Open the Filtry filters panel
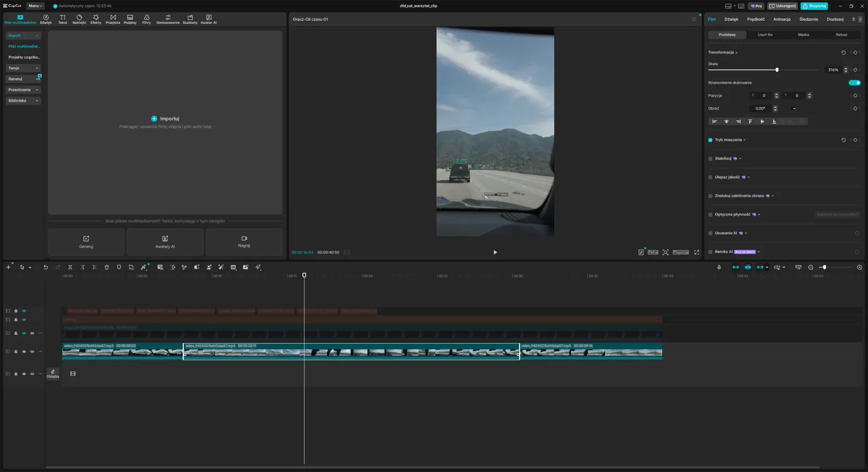Screen dimensions: 868x472 (146, 19)
